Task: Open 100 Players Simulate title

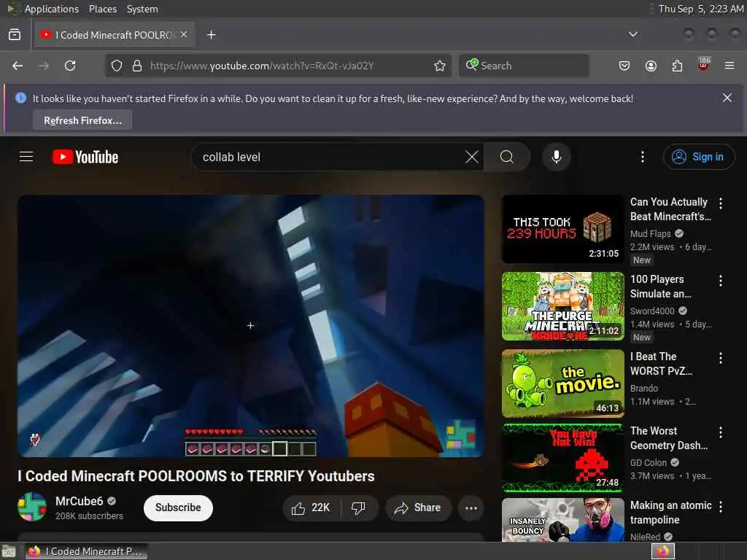Action: (x=661, y=286)
